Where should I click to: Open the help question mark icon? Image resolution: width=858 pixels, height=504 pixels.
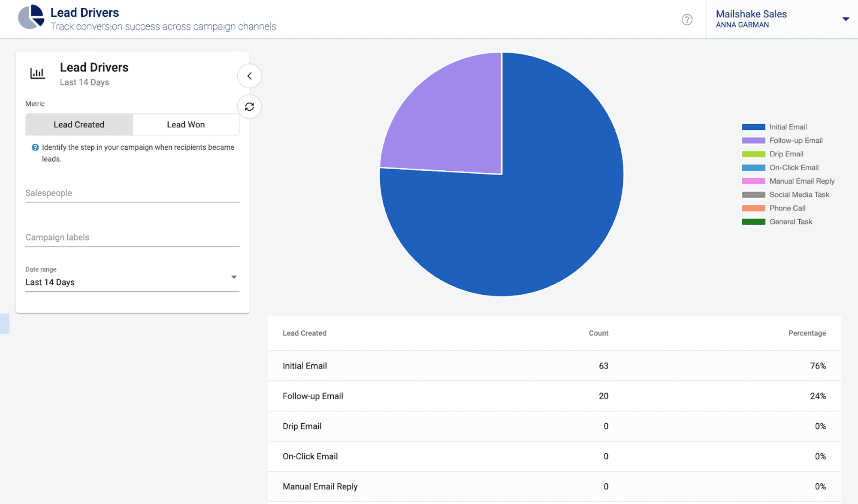pyautogui.click(x=687, y=20)
